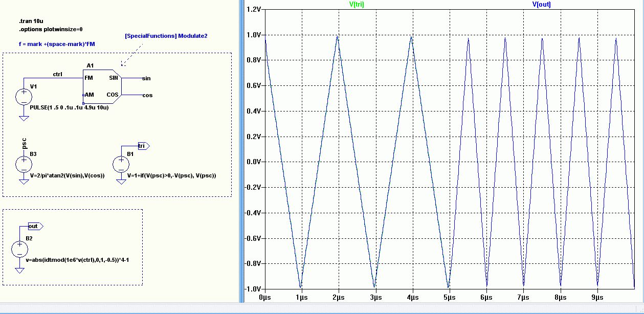Viewport: 644px width, 314px height.
Task: Click the B2 behavioral source symbol
Action: click(19, 249)
